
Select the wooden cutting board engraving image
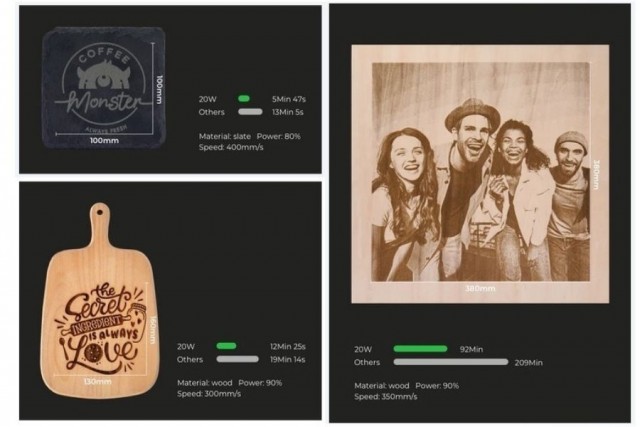99,301
